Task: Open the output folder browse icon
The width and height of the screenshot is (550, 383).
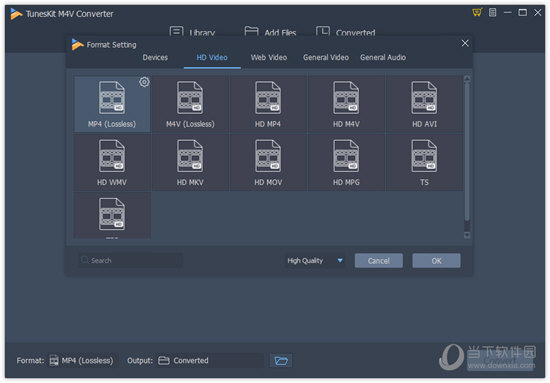Action: tap(281, 361)
